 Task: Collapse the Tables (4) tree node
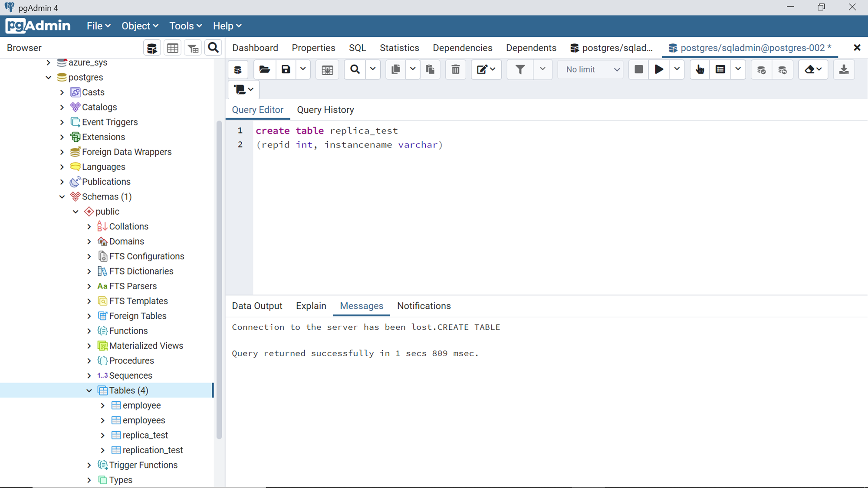[x=89, y=390]
